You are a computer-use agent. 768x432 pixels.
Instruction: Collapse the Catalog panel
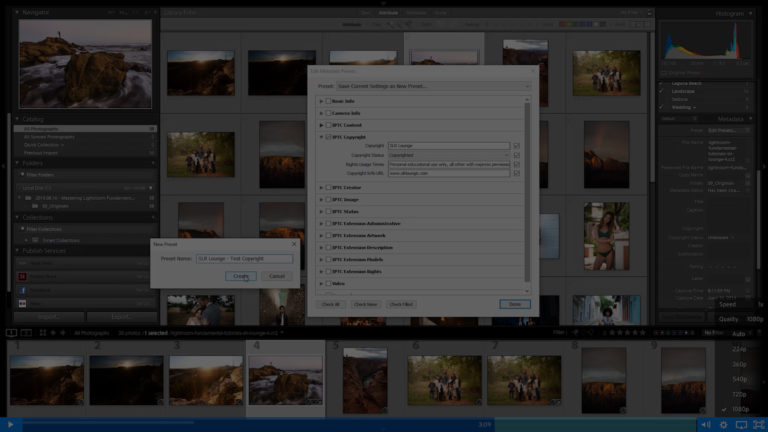17,119
